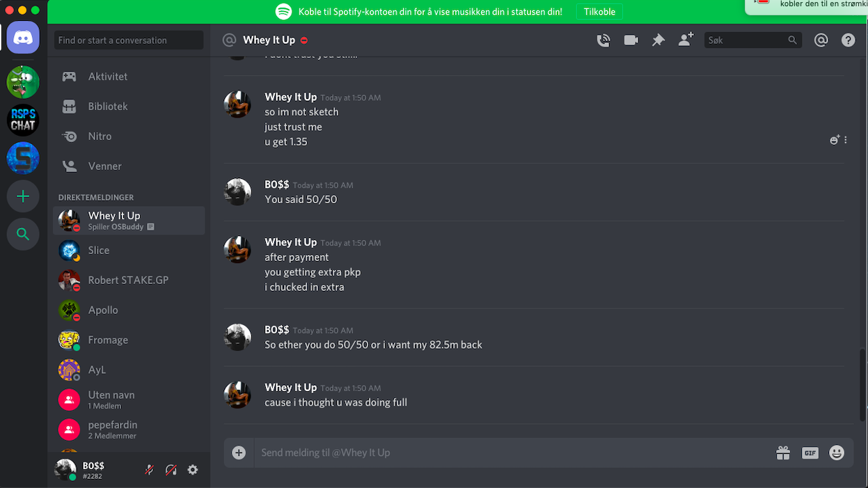Click message 'i chucked in extra'

pos(304,287)
